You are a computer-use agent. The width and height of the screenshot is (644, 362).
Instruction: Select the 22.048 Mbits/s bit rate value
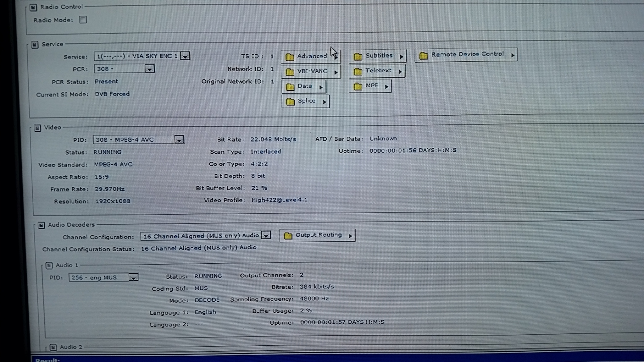(273, 139)
